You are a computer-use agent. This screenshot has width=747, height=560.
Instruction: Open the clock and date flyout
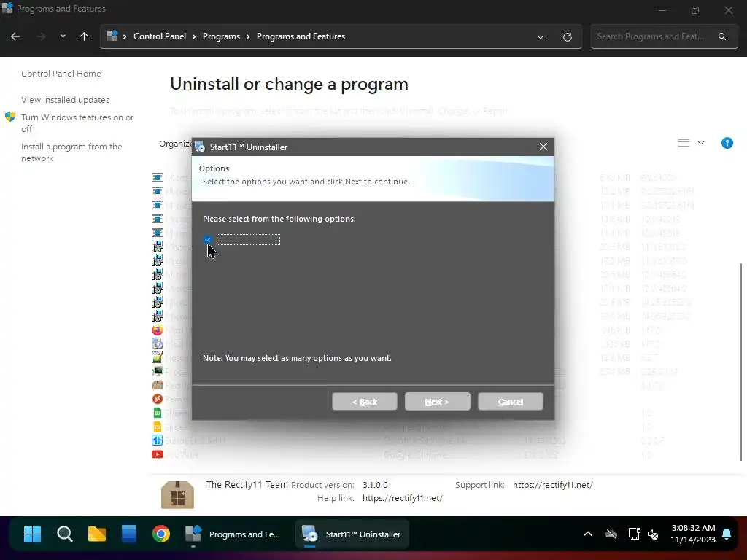pos(693,534)
